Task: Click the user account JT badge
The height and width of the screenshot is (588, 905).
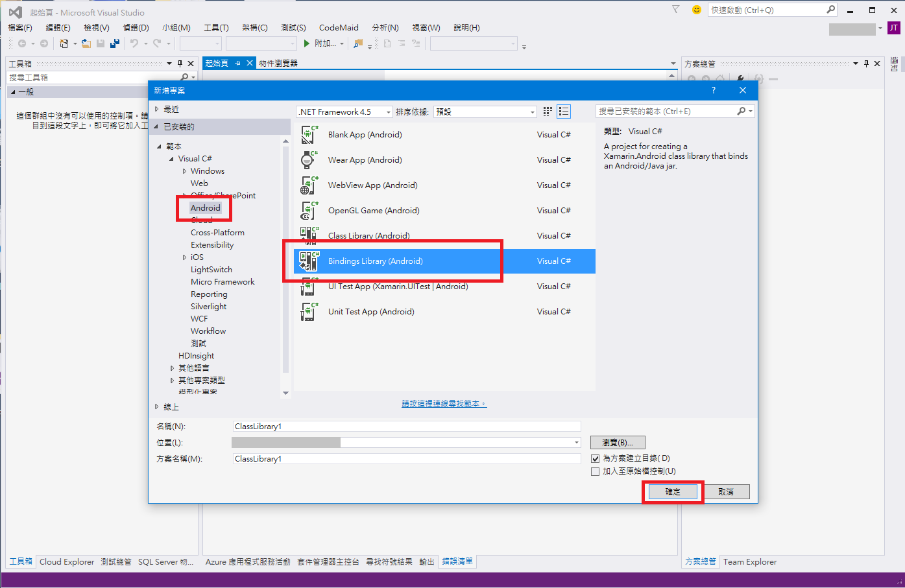Action: click(x=894, y=28)
